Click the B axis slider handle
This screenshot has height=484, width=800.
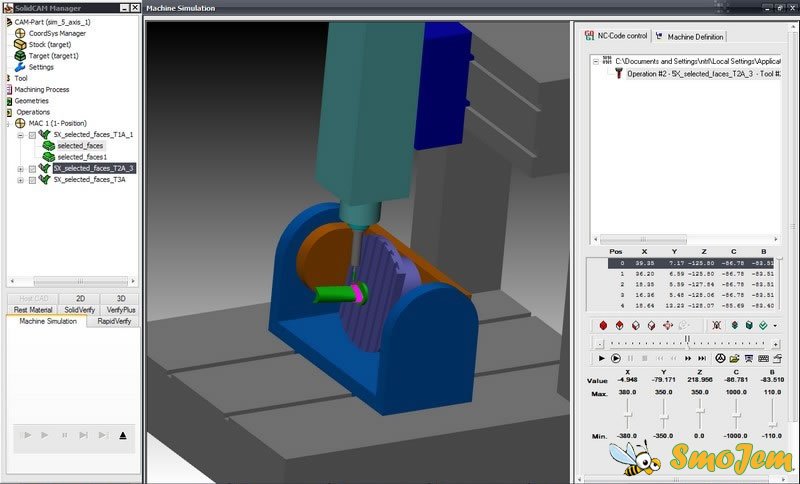click(x=772, y=424)
